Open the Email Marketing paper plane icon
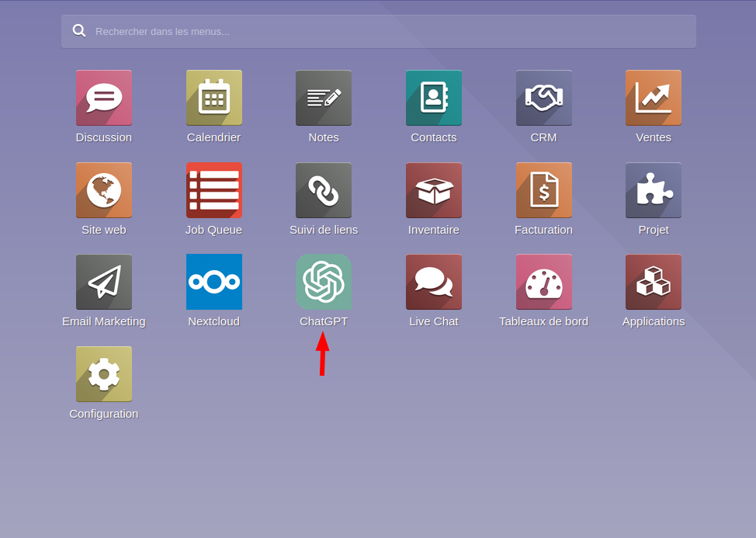Image resolution: width=756 pixels, height=538 pixels. [x=104, y=282]
